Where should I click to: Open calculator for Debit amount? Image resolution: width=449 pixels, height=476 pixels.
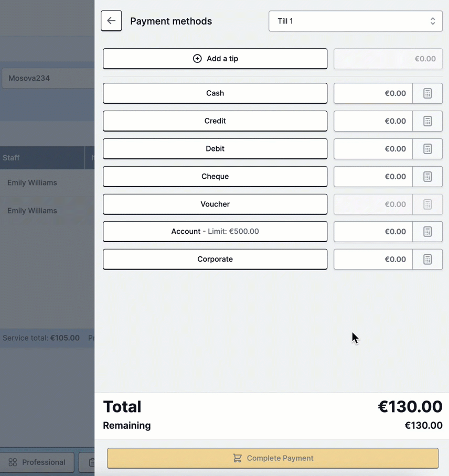coord(427,149)
